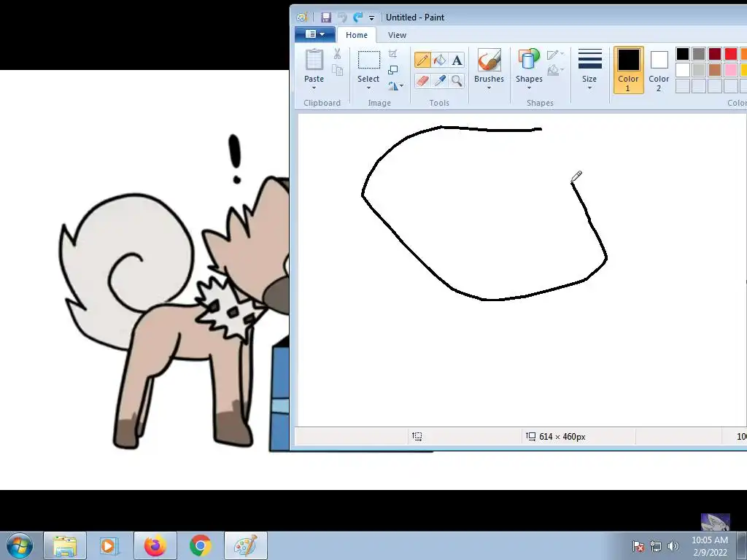Open Windows Explorer from the taskbar
Viewport: 747px width, 560px height.
(x=65, y=545)
